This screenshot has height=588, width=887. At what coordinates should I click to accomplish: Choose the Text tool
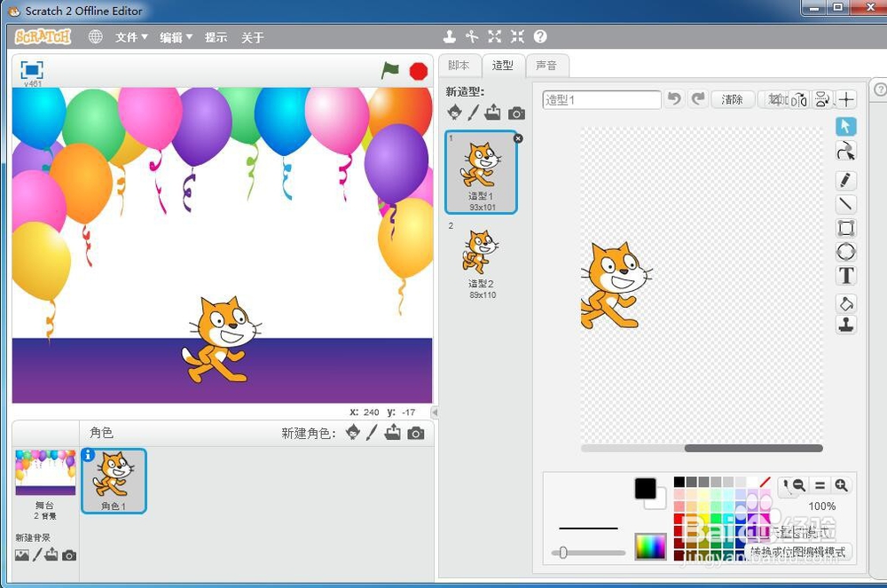(845, 275)
